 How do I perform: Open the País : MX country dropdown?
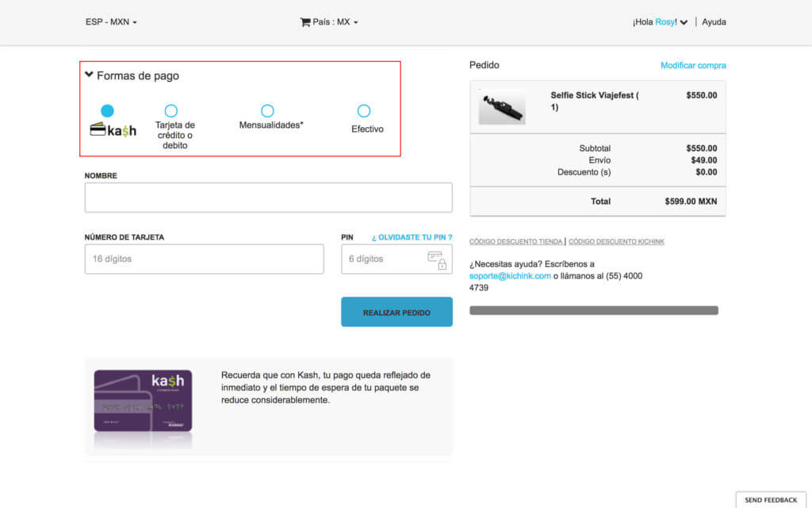[x=335, y=21]
